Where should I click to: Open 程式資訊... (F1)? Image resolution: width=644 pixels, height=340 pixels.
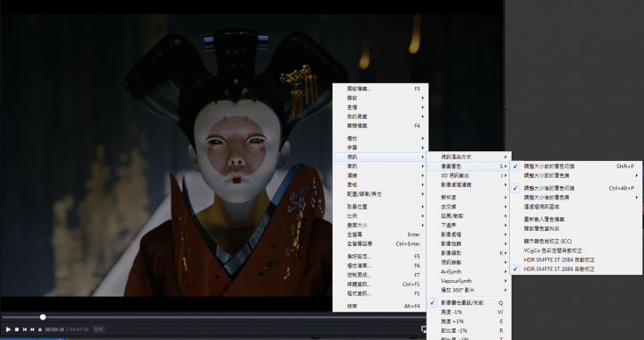click(380, 293)
